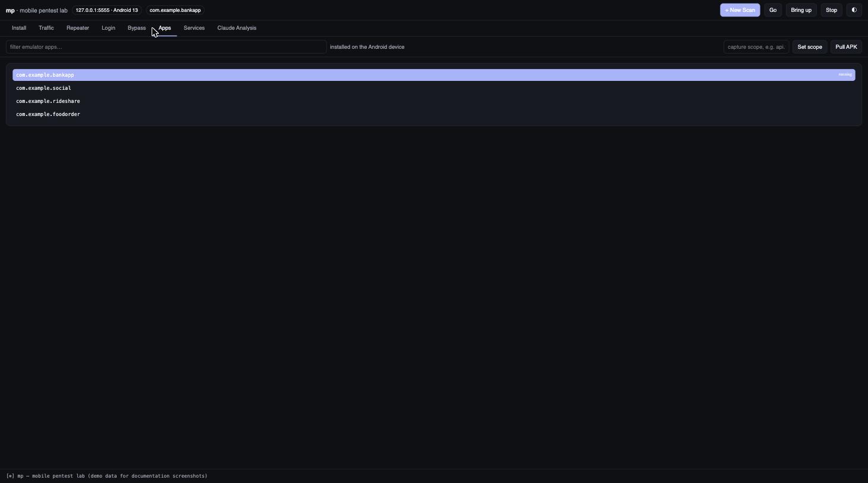The height and width of the screenshot is (483, 868).
Task: Switch to the Traffic tab
Action: tap(46, 28)
